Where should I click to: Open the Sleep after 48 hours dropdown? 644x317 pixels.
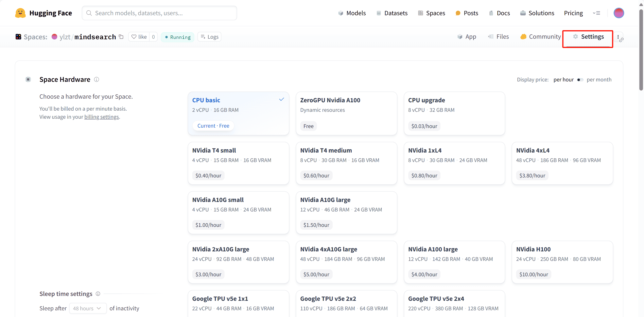pyautogui.click(x=88, y=308)
